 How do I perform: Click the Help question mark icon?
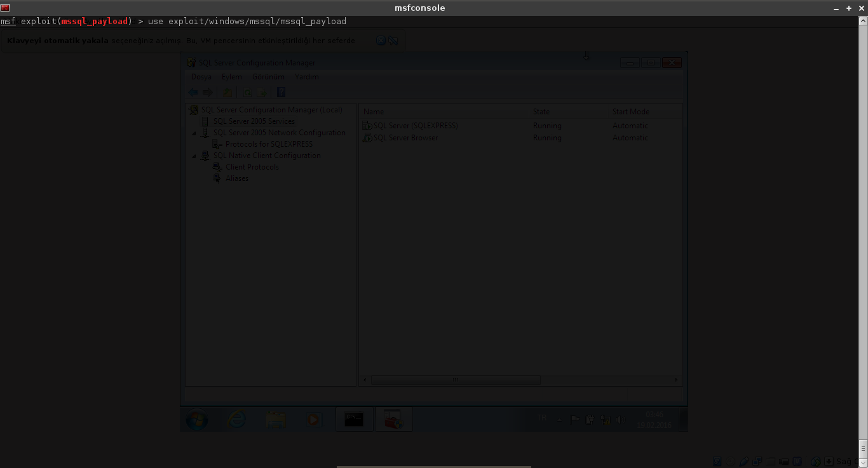(x=281, y=93)
